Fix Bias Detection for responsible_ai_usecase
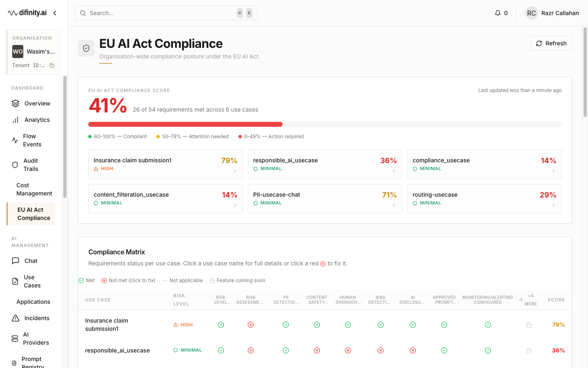 381,350
